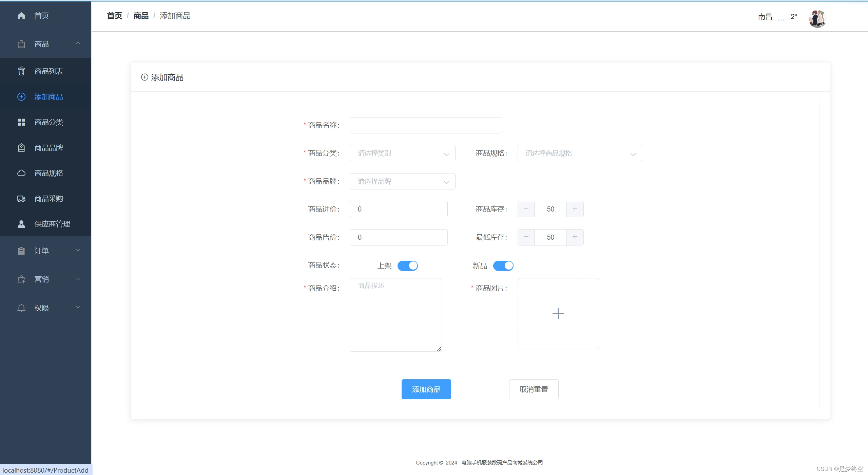The height and width of the screenshot is (475, 868).
Task: Click the 商品介绍 description textarea
Action: pyautogui.click(x=396, y=315)
